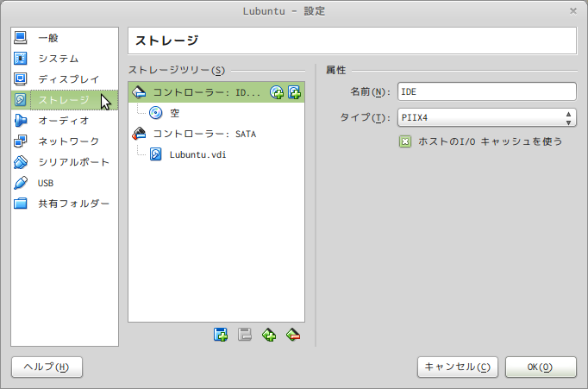
Task: Add optical drive to IDE controller
Action: 277,92
